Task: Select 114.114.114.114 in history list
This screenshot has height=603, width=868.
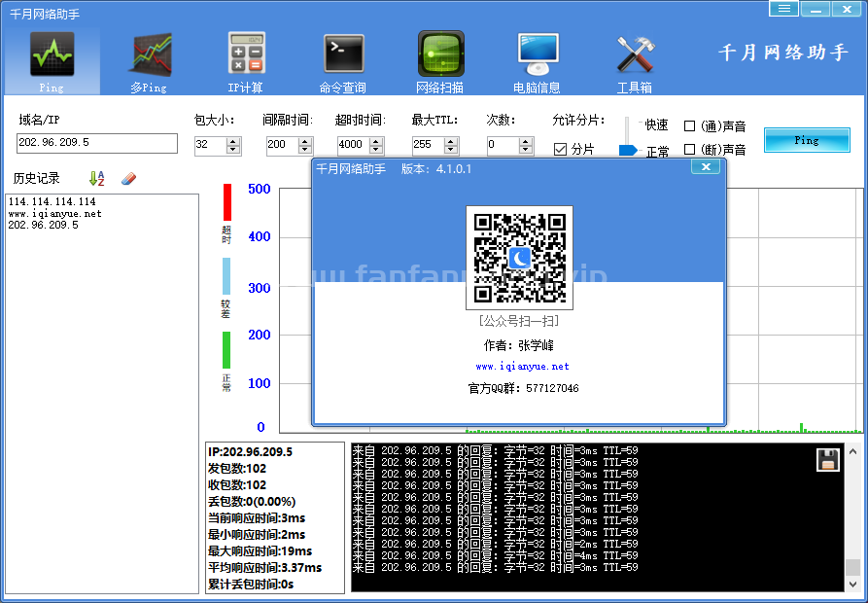Action: point(52,201)
